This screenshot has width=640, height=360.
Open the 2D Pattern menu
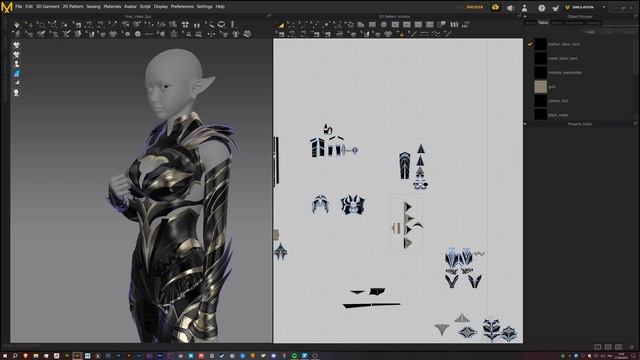tap(73, 7)
